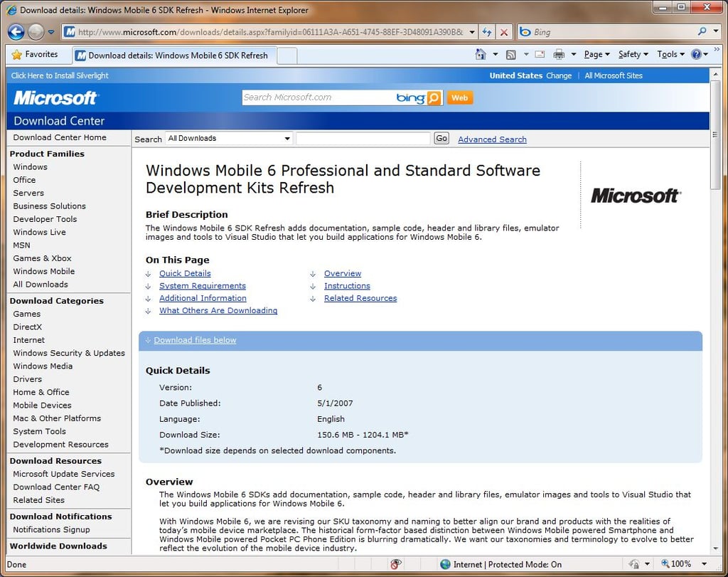This screenshot has width=728, height=577.
Task: Click the RSS Feeds icon
Action: (510, 54)
